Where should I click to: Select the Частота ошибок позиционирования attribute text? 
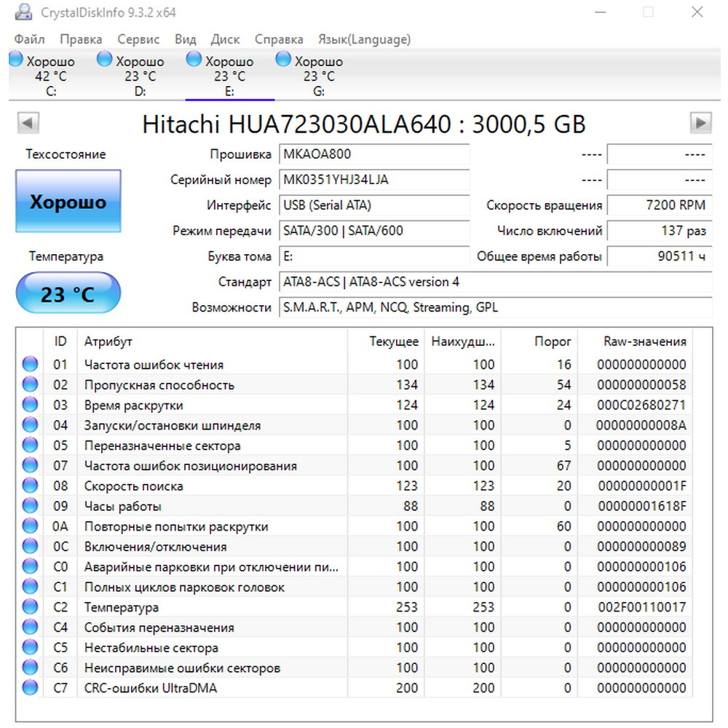pos(190,466)
